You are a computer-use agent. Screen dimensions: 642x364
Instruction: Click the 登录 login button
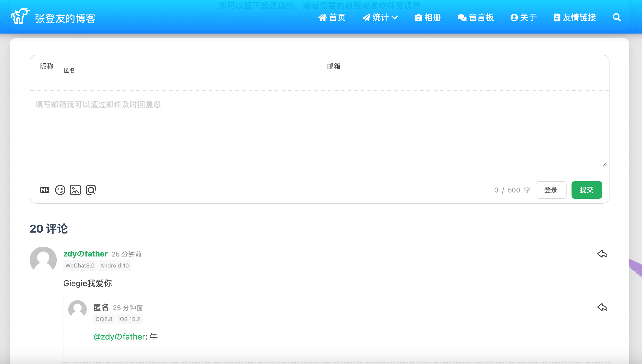[551, 190]
